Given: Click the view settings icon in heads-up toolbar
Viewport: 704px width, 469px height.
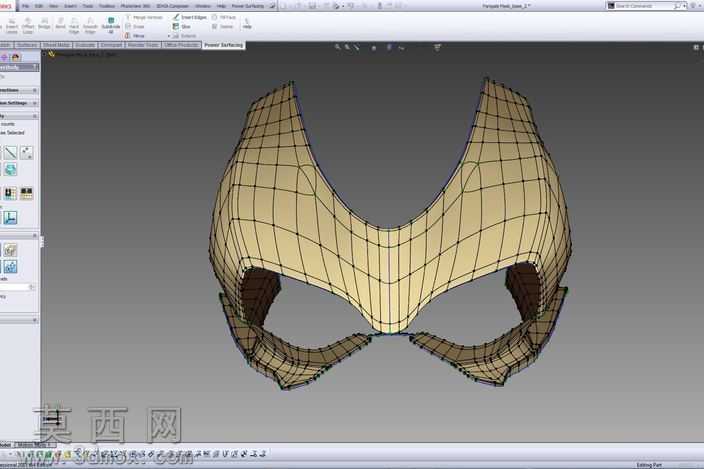Looking at the screenshot, I should tap(437, 47).
